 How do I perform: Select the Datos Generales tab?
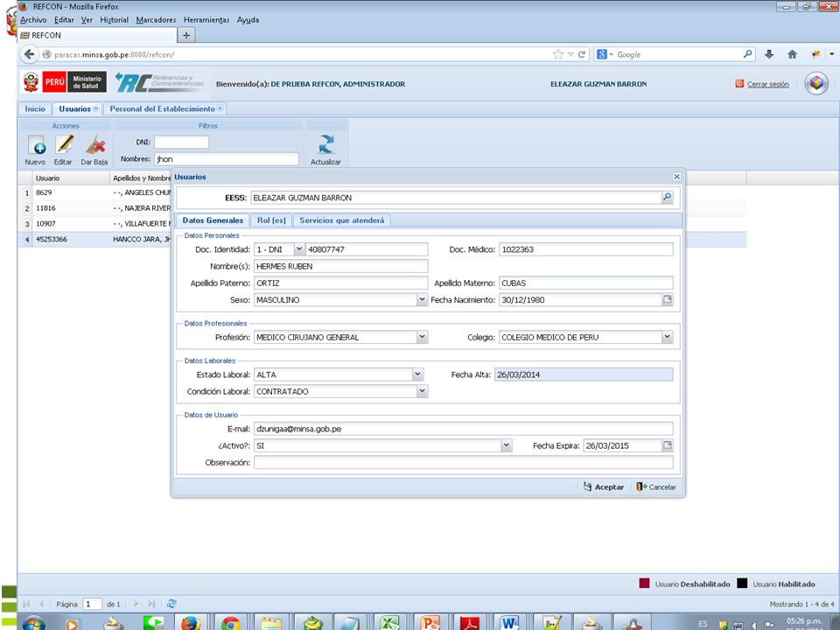[213, 220]
